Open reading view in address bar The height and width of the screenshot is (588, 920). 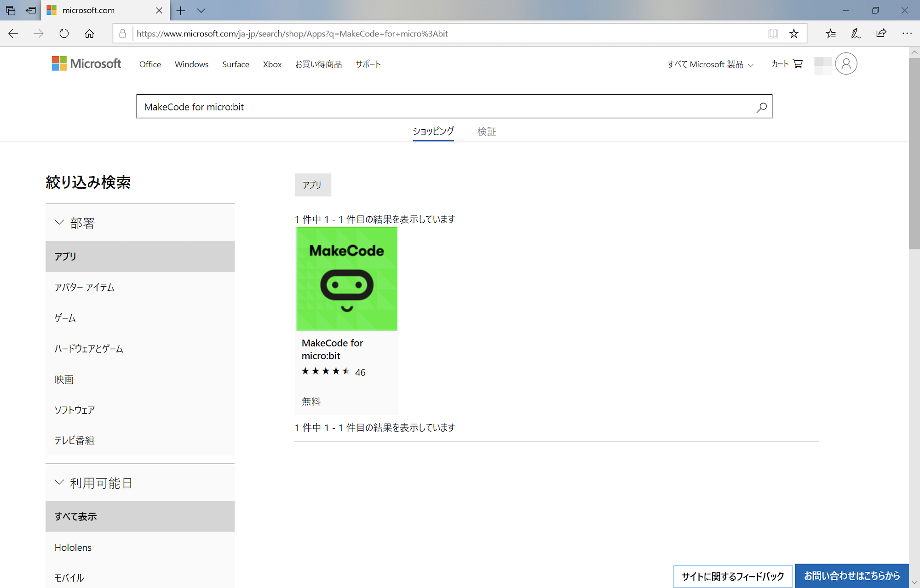pos(773,34)
